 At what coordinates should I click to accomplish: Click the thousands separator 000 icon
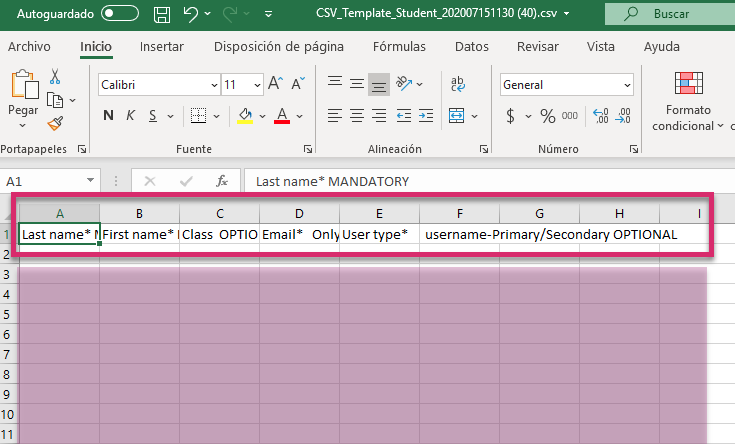click(x=570, y=115)
